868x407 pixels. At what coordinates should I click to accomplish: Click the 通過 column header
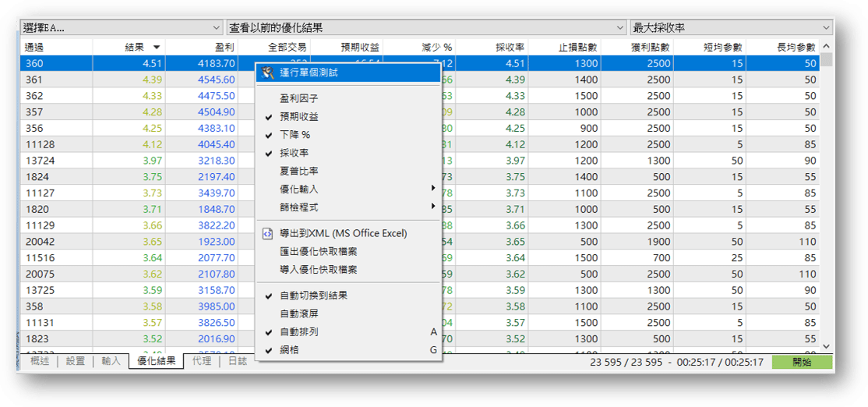pyautogui.click(x=56, y=47)
